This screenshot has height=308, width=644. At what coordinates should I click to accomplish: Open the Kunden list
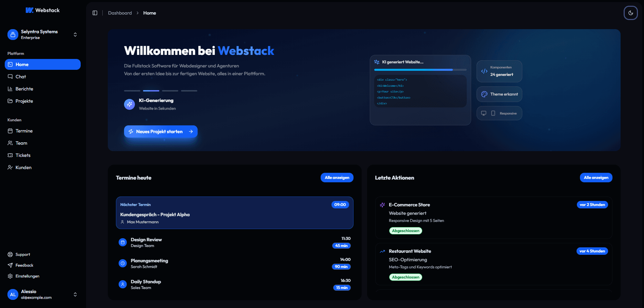[23, 167]
